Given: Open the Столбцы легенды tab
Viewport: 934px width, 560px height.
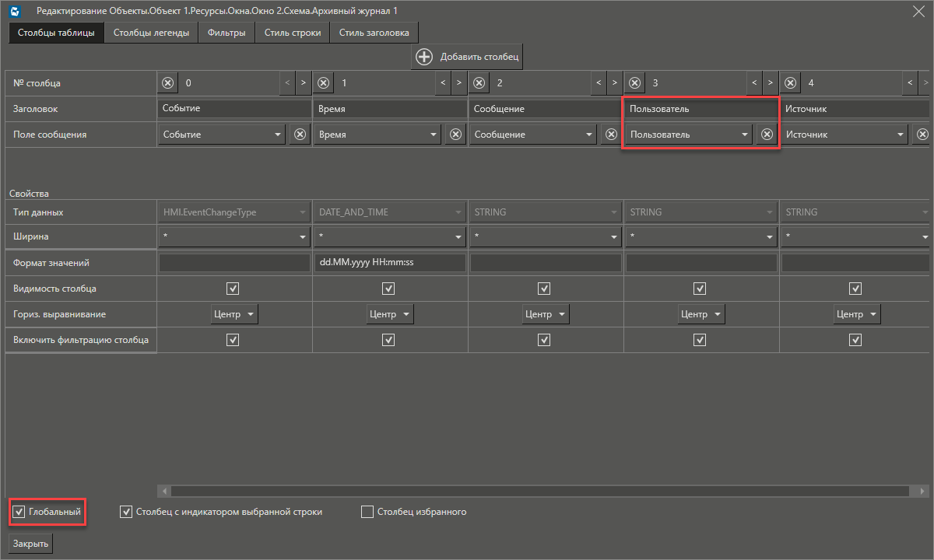Looking at the screenshot, I should [151, 33].
